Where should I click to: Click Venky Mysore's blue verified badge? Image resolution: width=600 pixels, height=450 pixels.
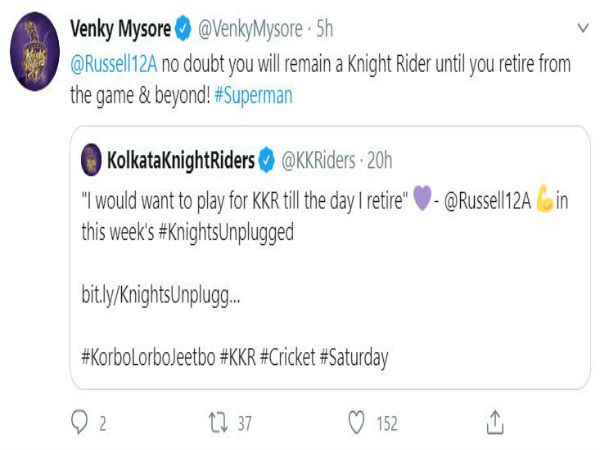click(x=183, y=28)
